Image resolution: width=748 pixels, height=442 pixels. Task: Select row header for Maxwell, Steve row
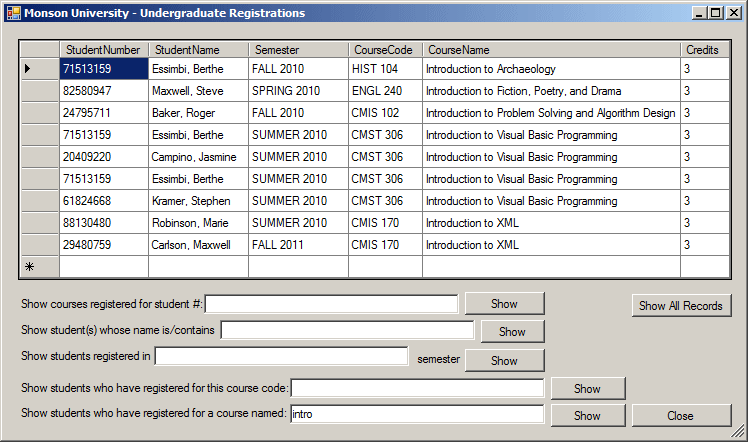tap(40, 91)
